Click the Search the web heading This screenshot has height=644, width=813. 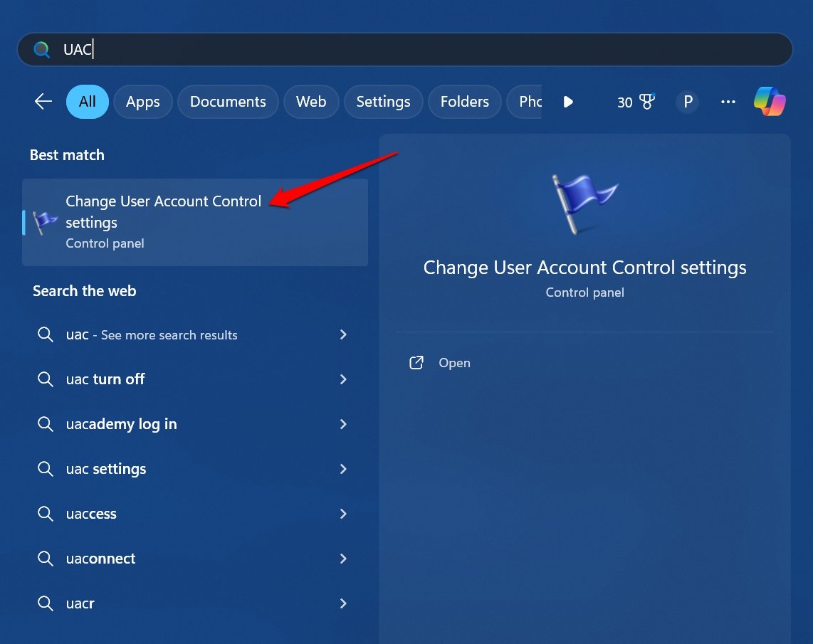pos(85,291)
